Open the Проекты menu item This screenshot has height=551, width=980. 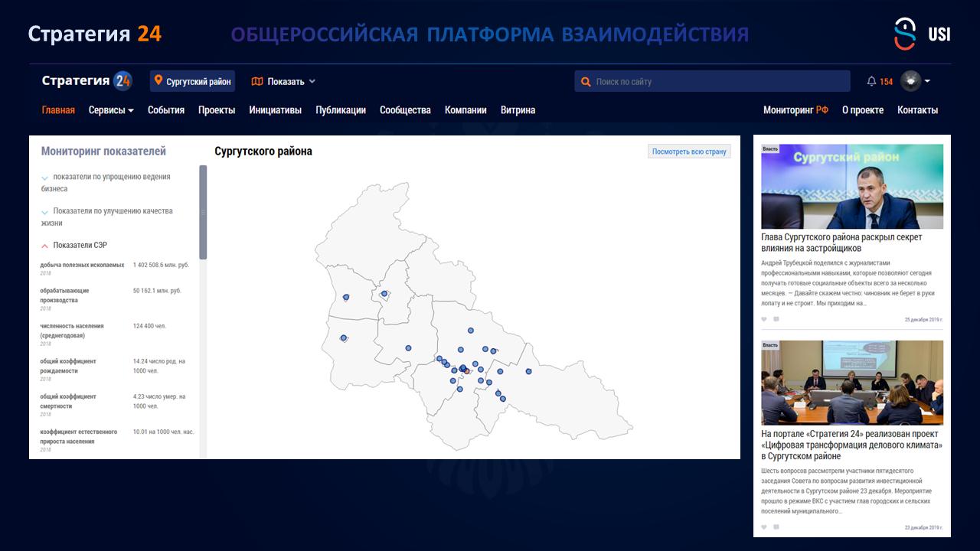pos(217,110)
